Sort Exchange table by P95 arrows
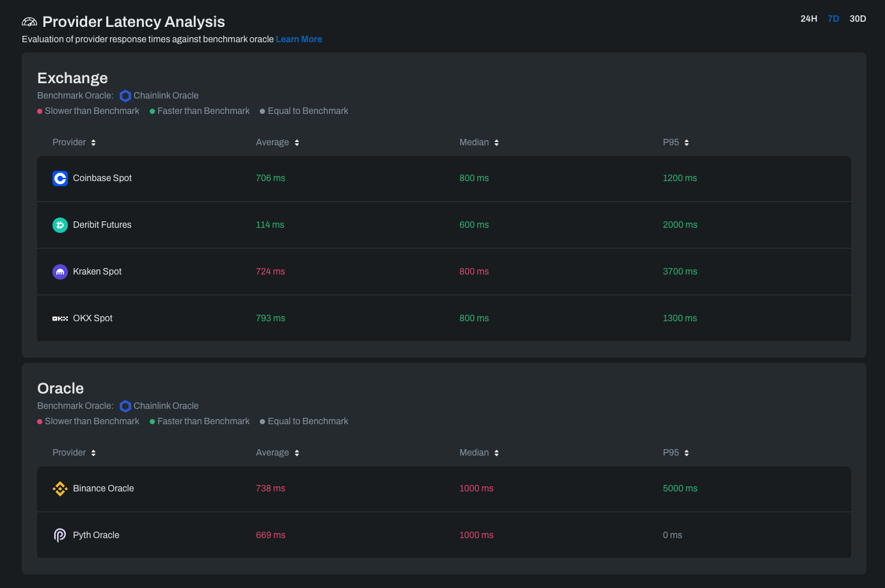This screenshot has width=885, height=588. coord(687,143)
